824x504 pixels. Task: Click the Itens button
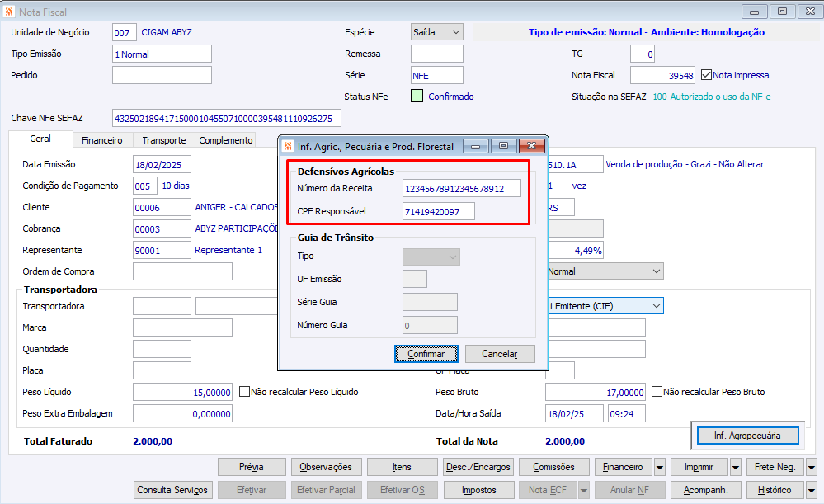click(402, 467)
